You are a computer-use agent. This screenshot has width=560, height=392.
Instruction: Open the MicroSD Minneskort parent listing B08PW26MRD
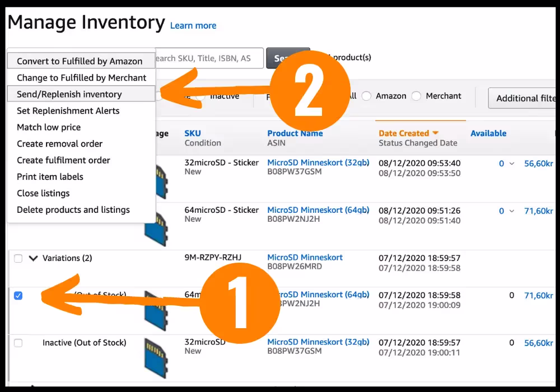(x=305, y=258)
